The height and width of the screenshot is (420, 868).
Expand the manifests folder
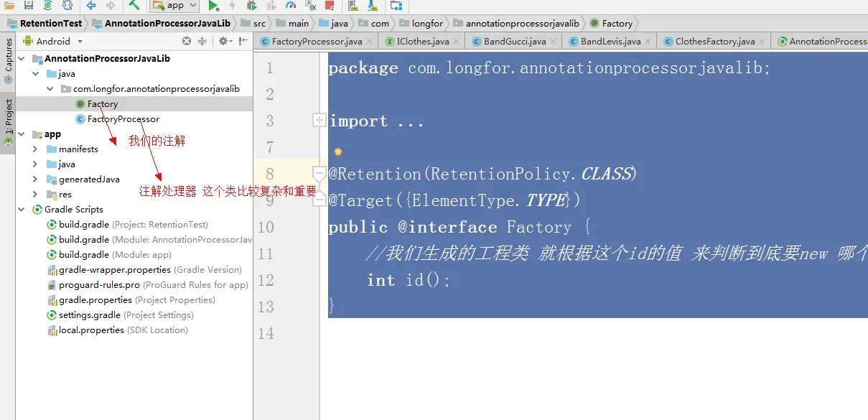[x=35, y=149]
